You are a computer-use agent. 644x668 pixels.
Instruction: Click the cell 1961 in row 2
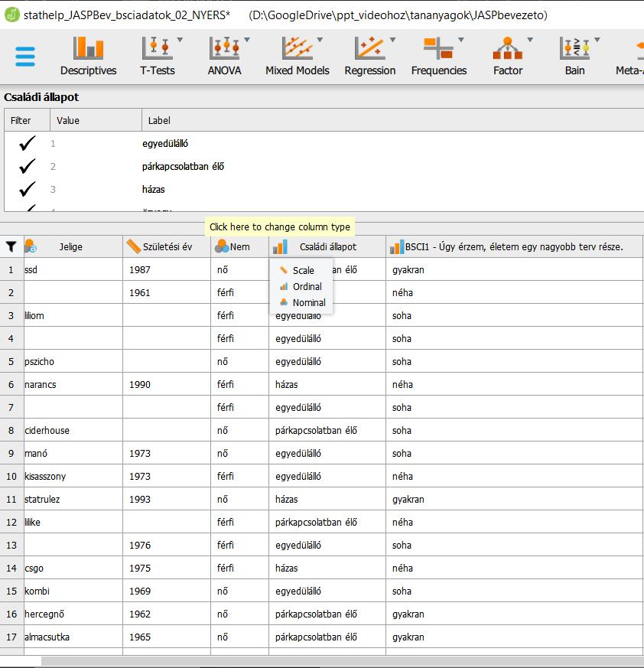pos(167,292)
